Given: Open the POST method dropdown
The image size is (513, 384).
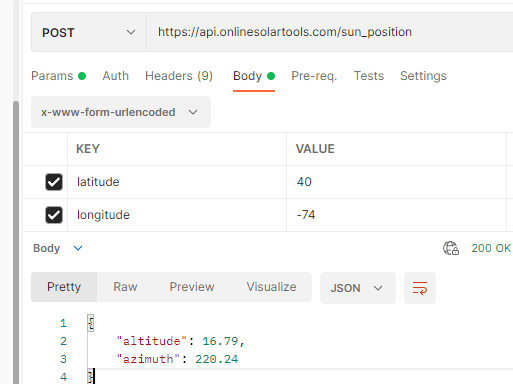Looking at the screenshot, I should [89, 32].
